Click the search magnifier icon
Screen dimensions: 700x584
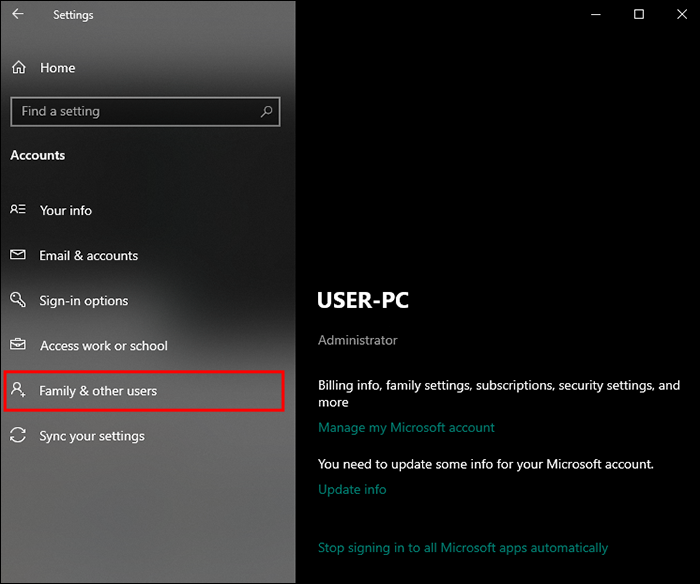pos(266,112)
